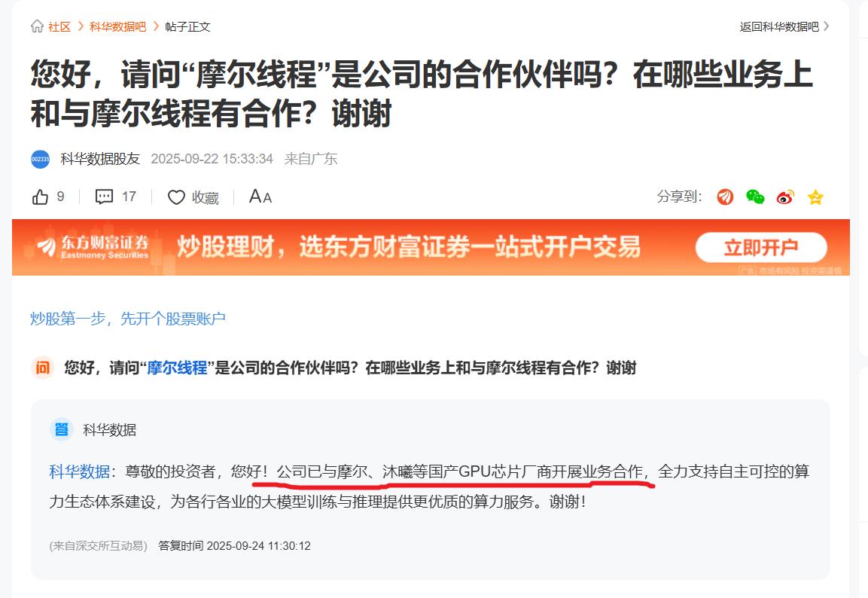
Task: Share to Eastmoney via orange icon
Action: 725,197
